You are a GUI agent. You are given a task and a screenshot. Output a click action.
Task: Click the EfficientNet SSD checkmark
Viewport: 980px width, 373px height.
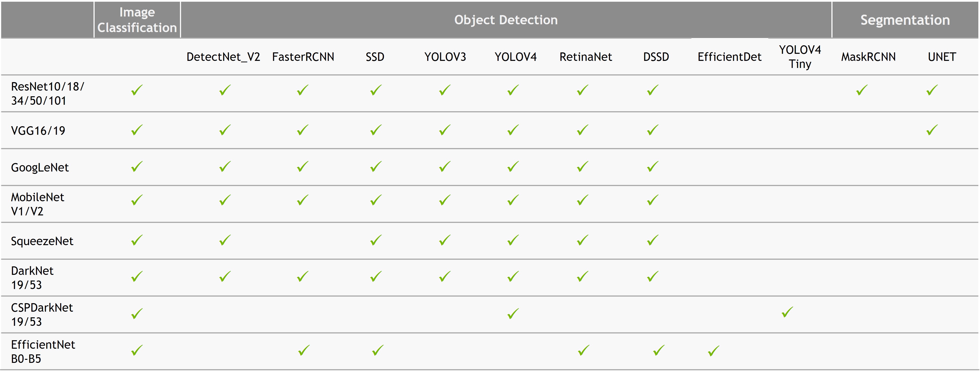tap(377, 350)
